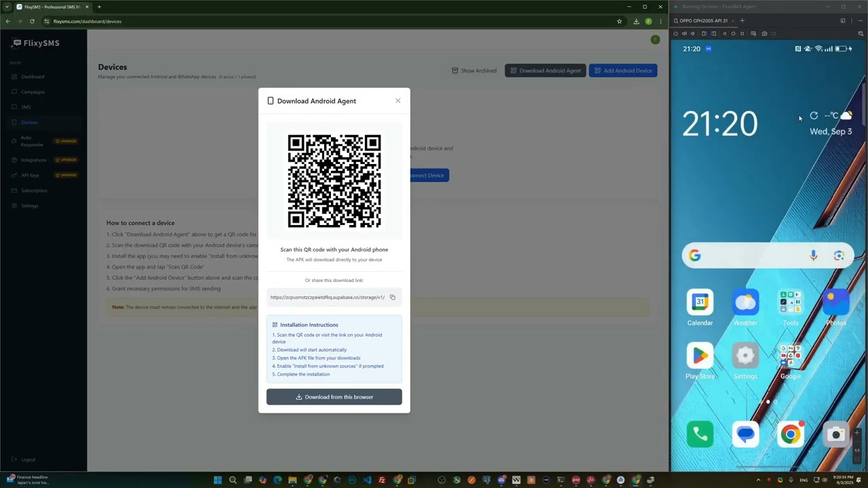Copy the APK download link
Screen dimensions: 868x488
tap(393, 298)
